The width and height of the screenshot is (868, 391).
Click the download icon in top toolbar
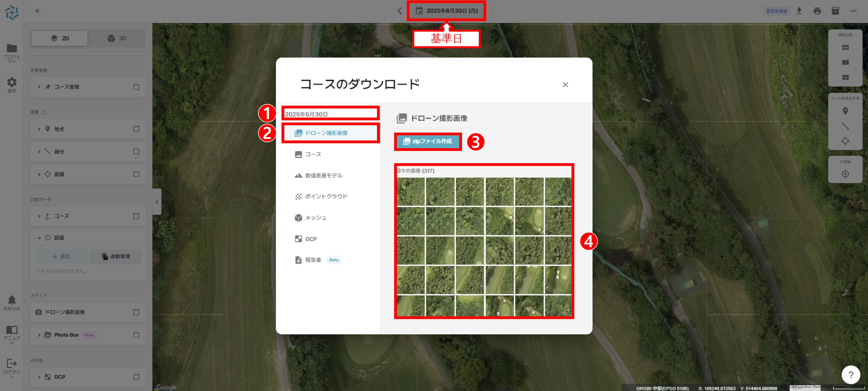pyautogui.click(x=799, y=11)
